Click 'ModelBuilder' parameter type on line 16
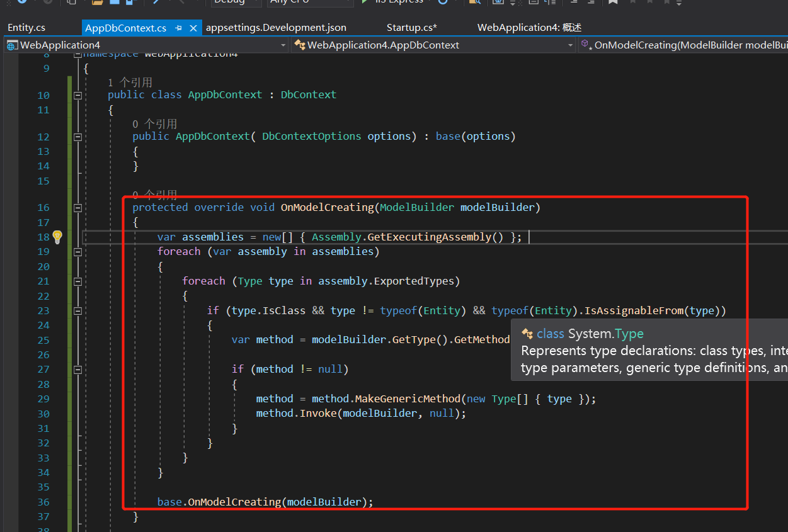This screenshot has height=532, width=788. pyautogui.click(x=417, y=207)
